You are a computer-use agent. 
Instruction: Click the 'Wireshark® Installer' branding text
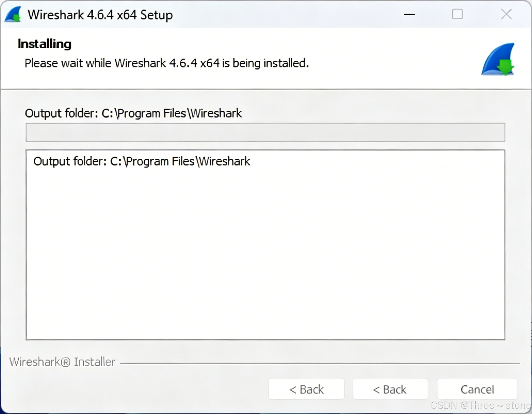point(62,362)
